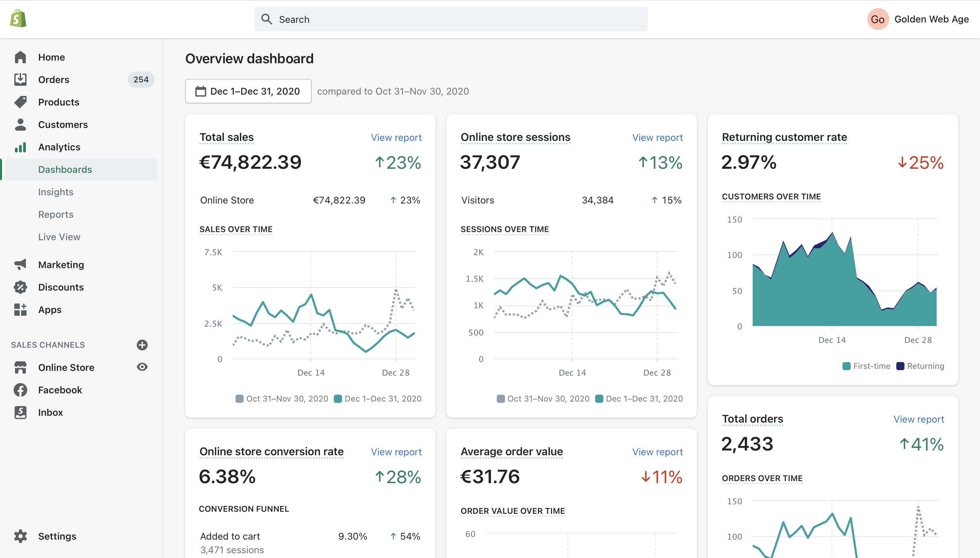Open Live View in the sidebar
980x558 pixels.
click(x=60, y=237)
